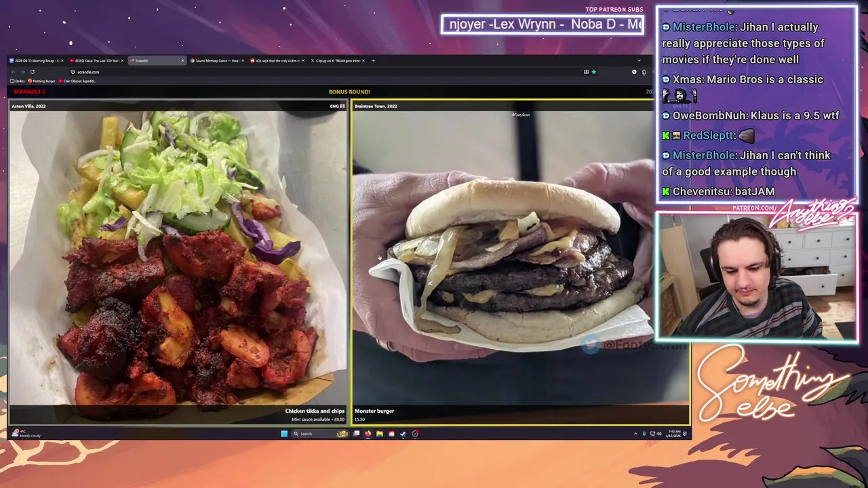The width and height of the screenshot is (868, 488).
Task: Open the extensions icon in browser toolbar
Action: [643, 72]
